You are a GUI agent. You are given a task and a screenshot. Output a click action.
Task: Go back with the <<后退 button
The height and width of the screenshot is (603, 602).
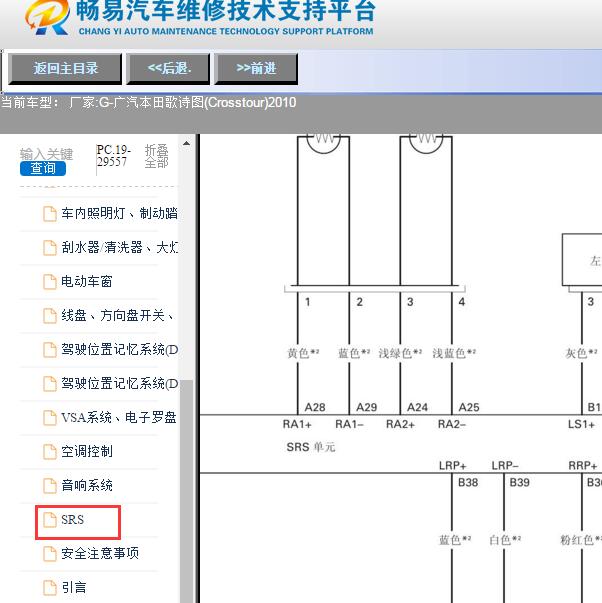coord(168,69)
